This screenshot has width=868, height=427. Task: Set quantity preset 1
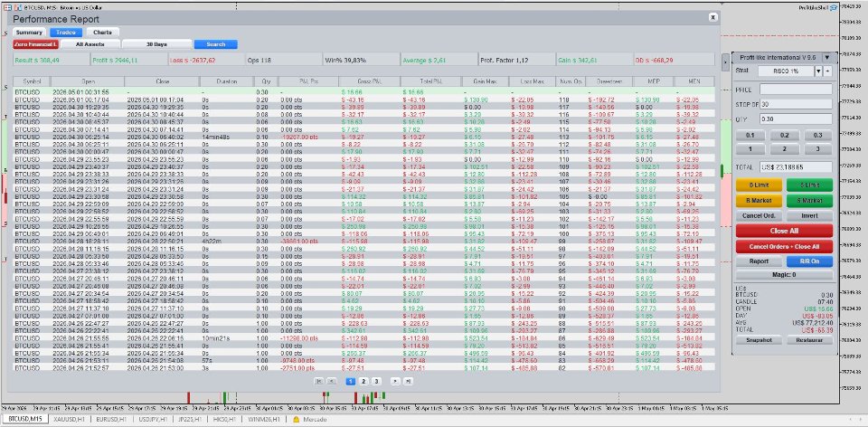pyautogui.click(x=750, y=149)
